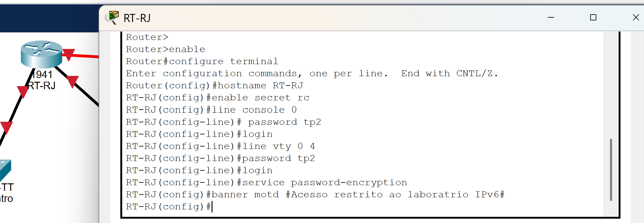Click the red link arrow beside router
644x223 pixels.
[69, 55]
